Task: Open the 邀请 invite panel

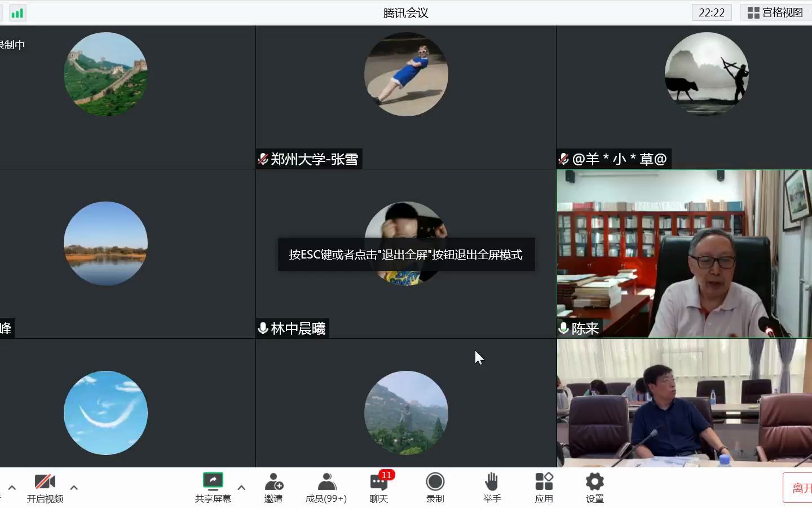Action: tap(273, 488)
